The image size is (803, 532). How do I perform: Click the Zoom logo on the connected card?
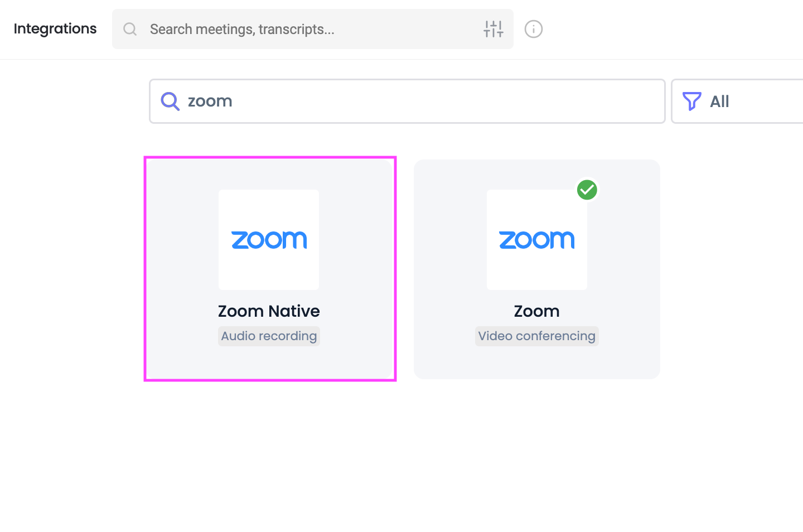coord(536,239)
